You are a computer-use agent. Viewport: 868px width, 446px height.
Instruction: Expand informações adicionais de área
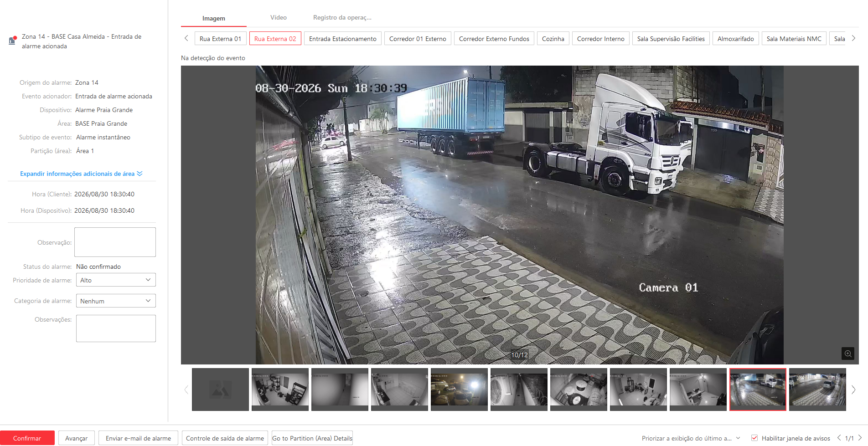pos(81,174)
